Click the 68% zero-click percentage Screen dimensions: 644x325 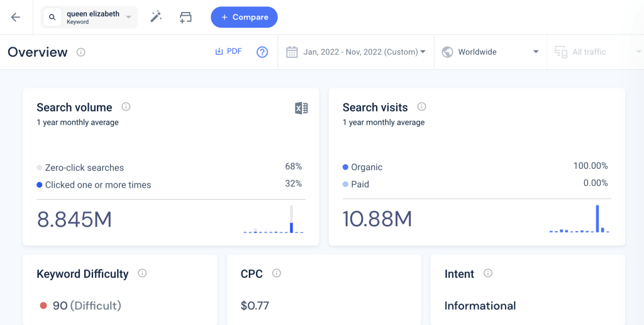(293, 167)
